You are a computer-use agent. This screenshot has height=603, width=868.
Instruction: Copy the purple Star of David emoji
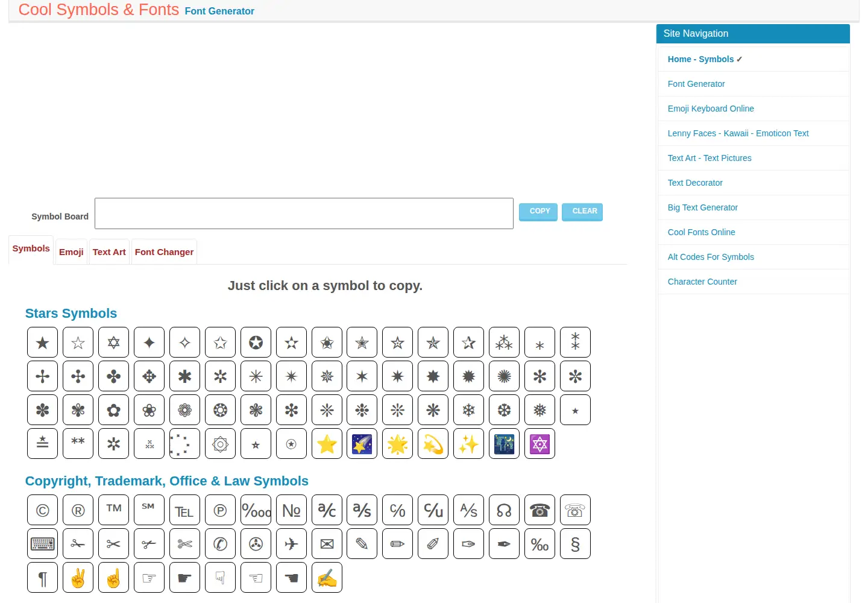pyautogui.click(x=540, y=444)
